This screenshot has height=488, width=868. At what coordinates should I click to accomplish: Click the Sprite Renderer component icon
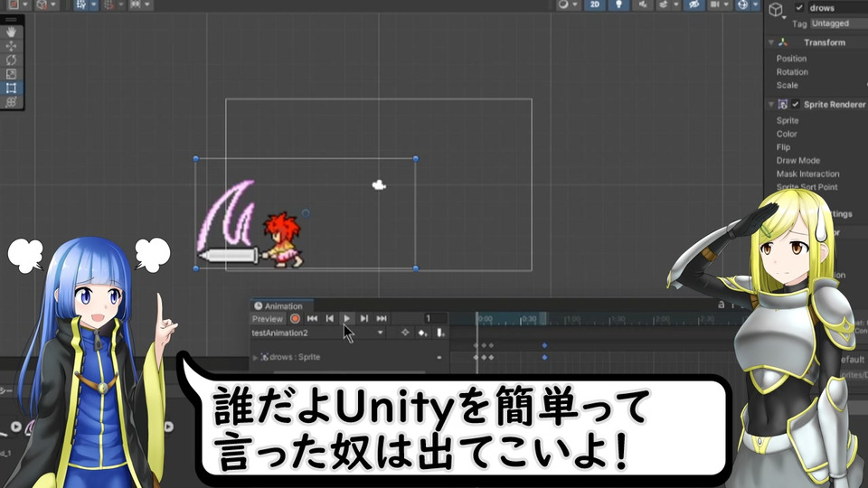point(783,104)
